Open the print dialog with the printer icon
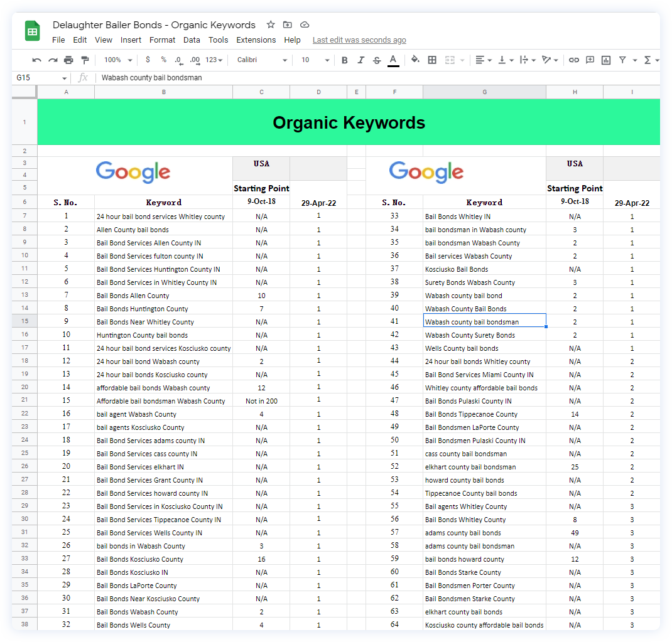Viewport: 672px width, 642px height. click(68, 60)
